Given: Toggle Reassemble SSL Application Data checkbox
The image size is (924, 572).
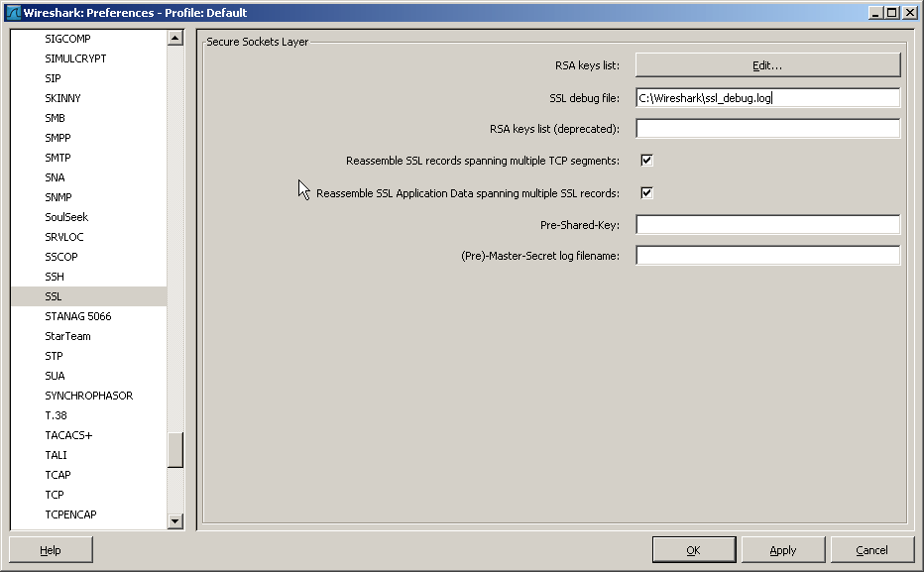Looking at the screenshot, I should click(645, 192).
